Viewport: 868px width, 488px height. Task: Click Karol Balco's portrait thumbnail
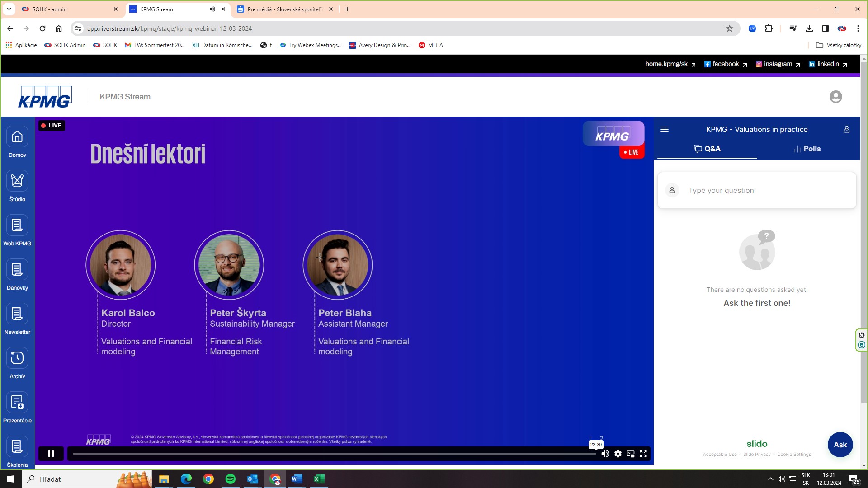click(121, 265)
